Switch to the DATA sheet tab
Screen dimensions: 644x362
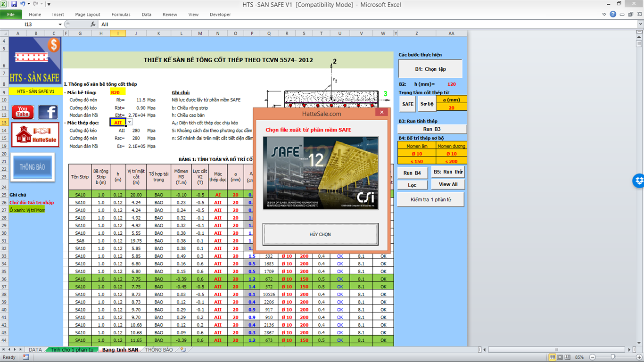pos(35,350)
